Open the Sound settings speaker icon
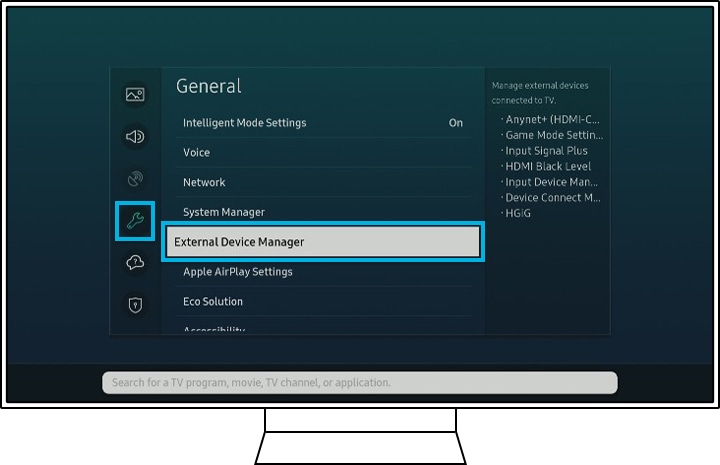The image size is (720, 465). [x=135, y=136]
